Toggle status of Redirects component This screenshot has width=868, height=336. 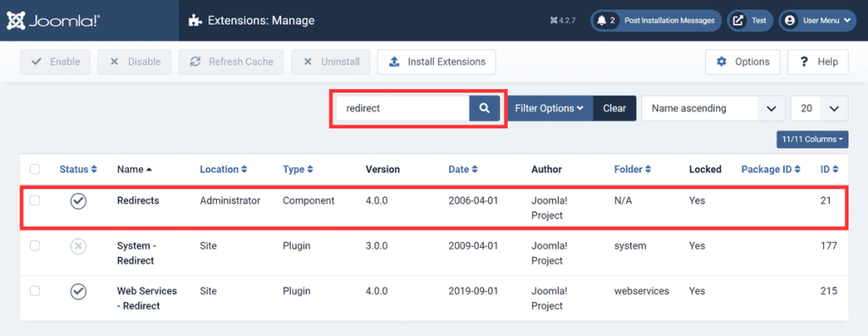click(x=78, y=201)
